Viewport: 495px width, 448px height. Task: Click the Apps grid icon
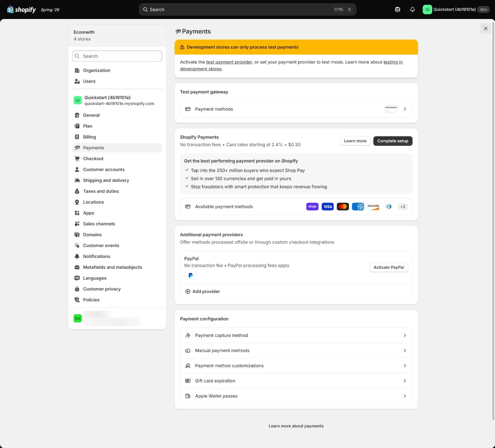pos(77,213)
